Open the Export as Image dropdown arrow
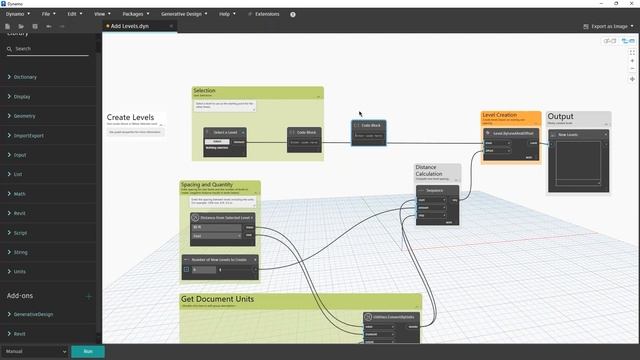The width and height of the screenshot is (640, 360). 632,26
